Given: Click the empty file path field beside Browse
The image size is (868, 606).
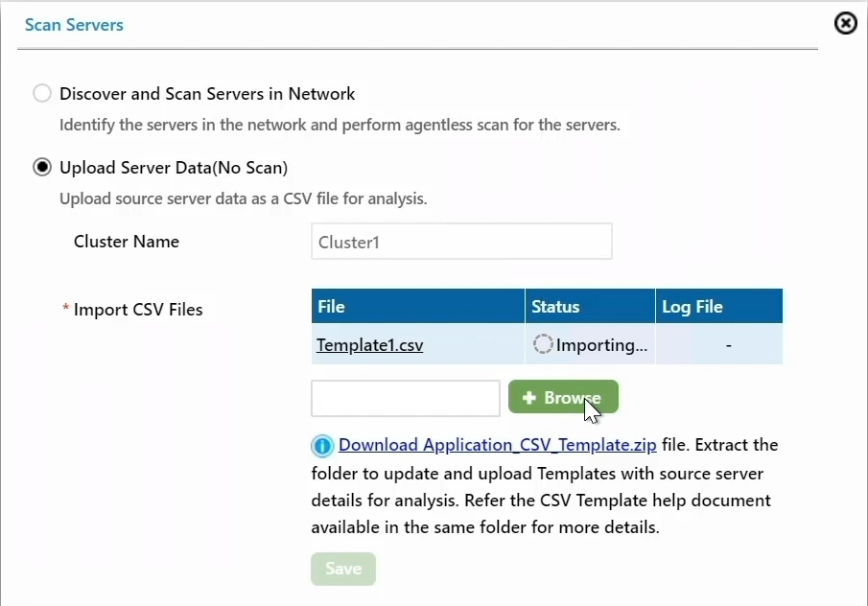Looking at the screenshot, I should [x=405, y=398].
